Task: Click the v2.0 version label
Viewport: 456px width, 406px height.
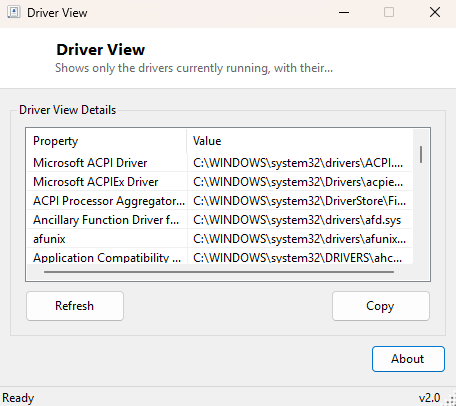Action: tap(429, 398)
